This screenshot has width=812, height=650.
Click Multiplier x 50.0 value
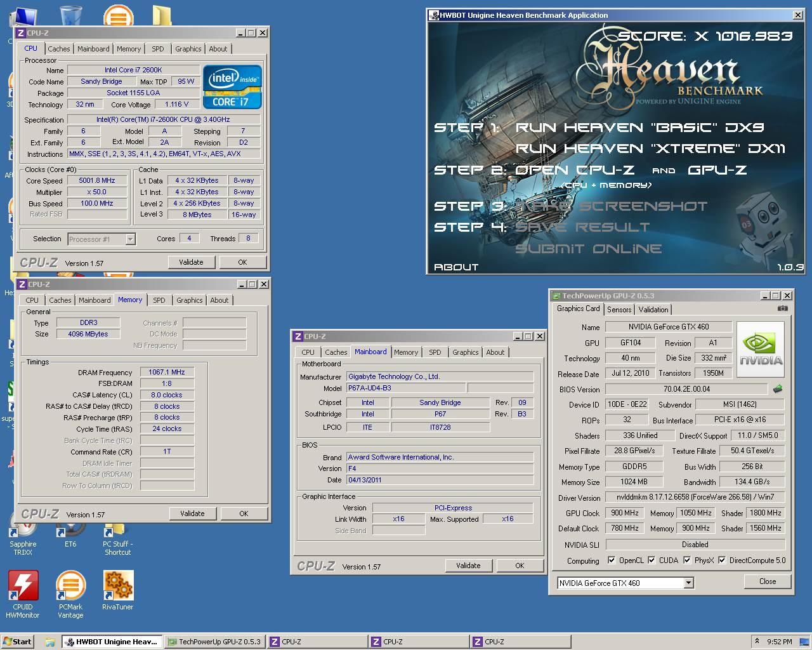tap(97, 192)
